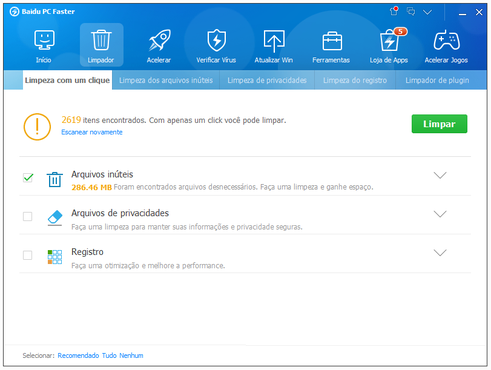Click the 2619 itens encontrados text

pyautogui.click(x=104, y=120)
